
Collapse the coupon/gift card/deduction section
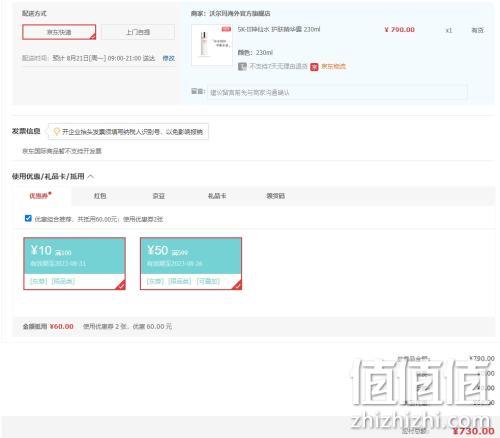click(91, 176)
